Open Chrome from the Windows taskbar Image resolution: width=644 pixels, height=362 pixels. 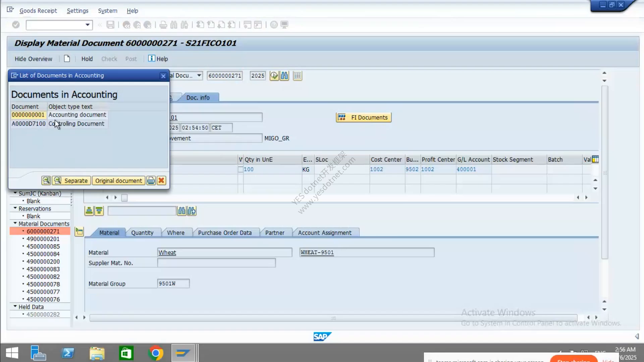156,353
